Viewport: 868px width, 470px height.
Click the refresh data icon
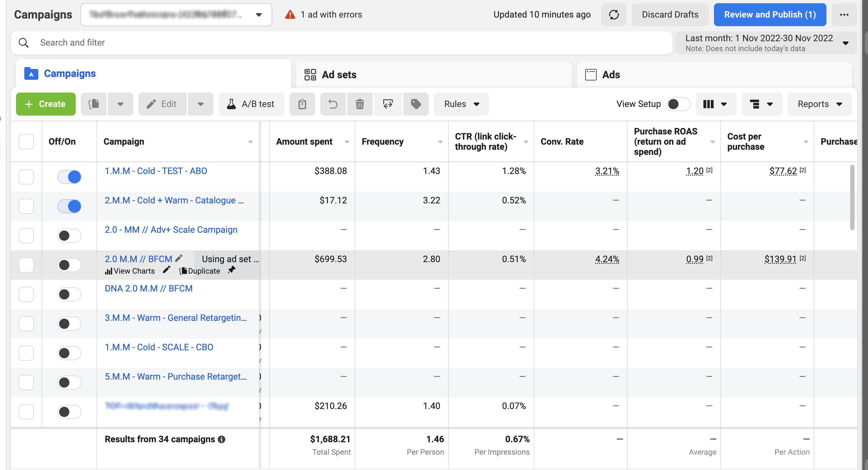[x=614, y=14]
